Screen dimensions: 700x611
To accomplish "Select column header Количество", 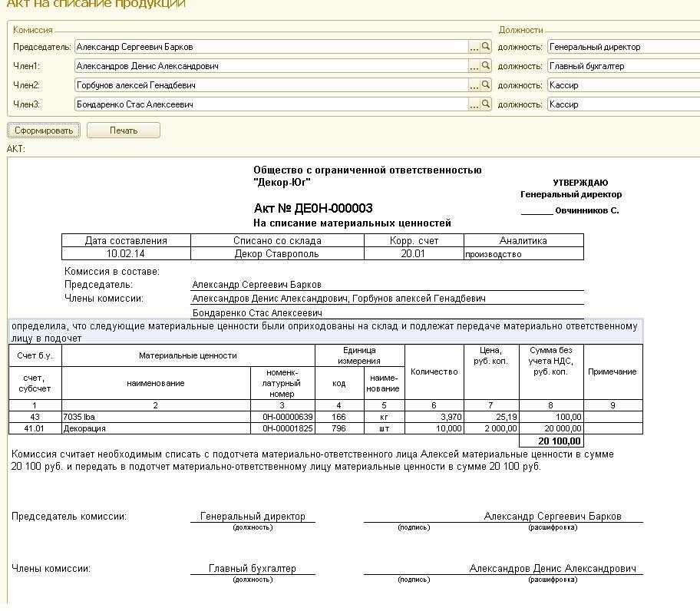I will click(x=434, y=372).
